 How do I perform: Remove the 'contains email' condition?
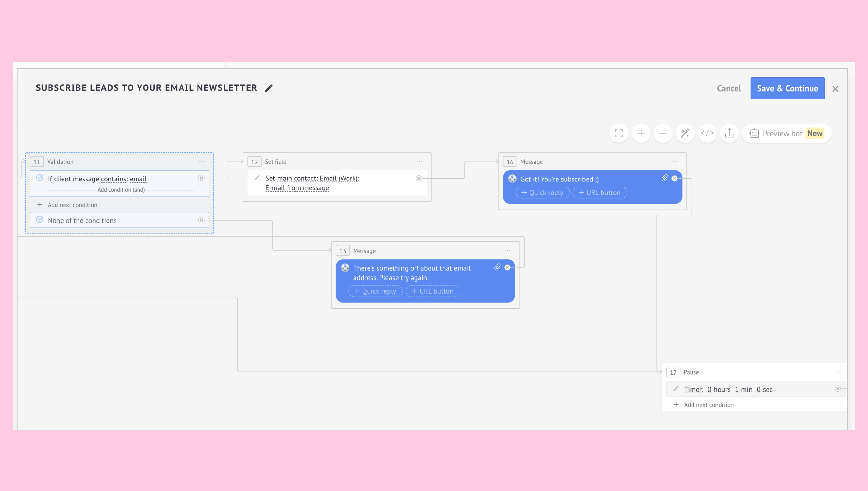coord(201,178)
